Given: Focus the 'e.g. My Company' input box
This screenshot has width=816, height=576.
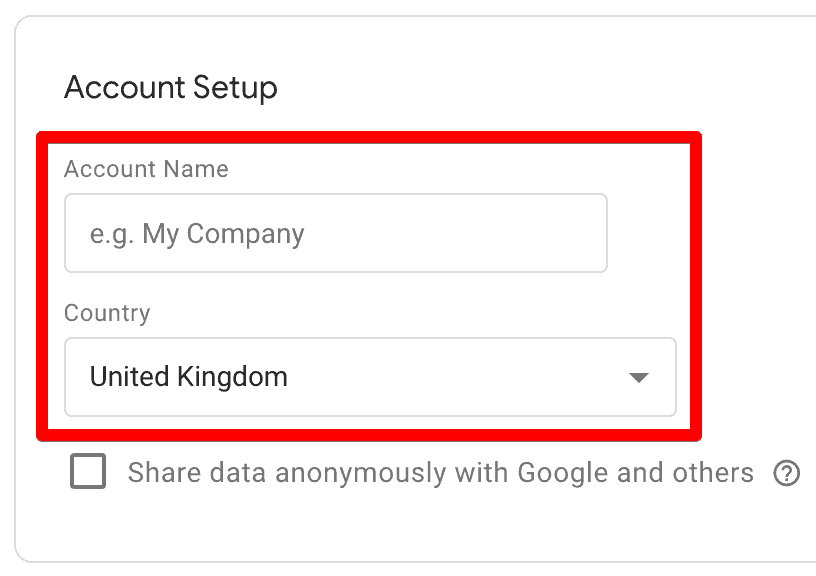Looking at the screenshot, I should (335, 232).
